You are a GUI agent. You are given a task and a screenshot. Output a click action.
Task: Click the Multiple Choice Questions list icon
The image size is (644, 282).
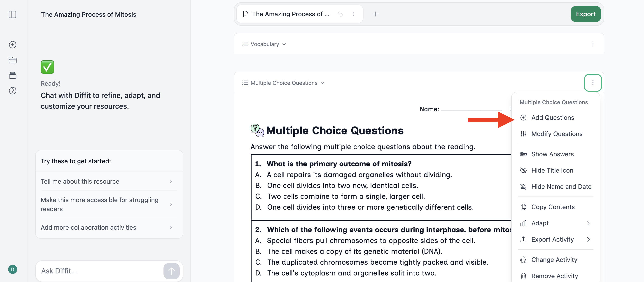point(245,83)
